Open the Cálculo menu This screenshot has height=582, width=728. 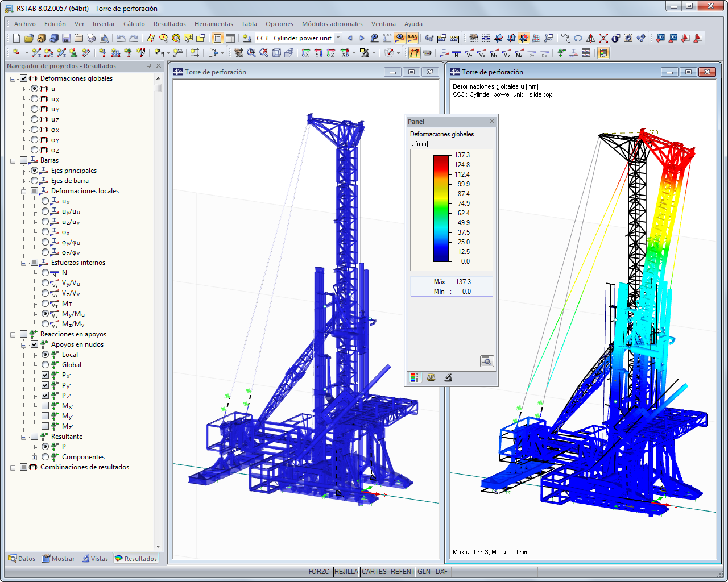point(134,24)
